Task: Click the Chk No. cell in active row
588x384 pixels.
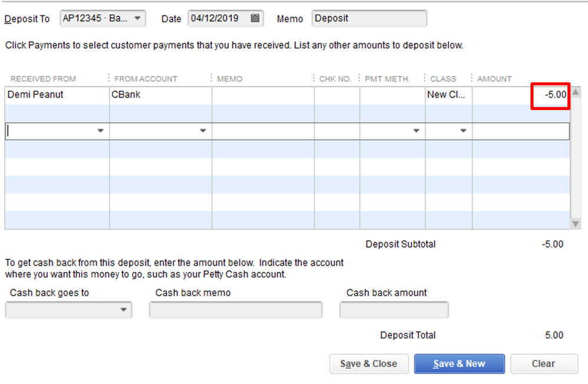Action: click(337, 131)
